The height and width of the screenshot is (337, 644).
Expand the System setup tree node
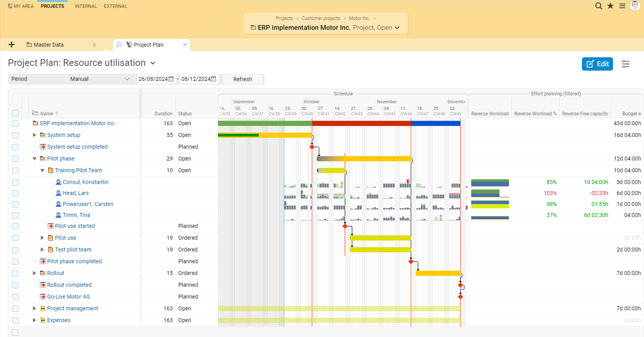pos(34,135)
